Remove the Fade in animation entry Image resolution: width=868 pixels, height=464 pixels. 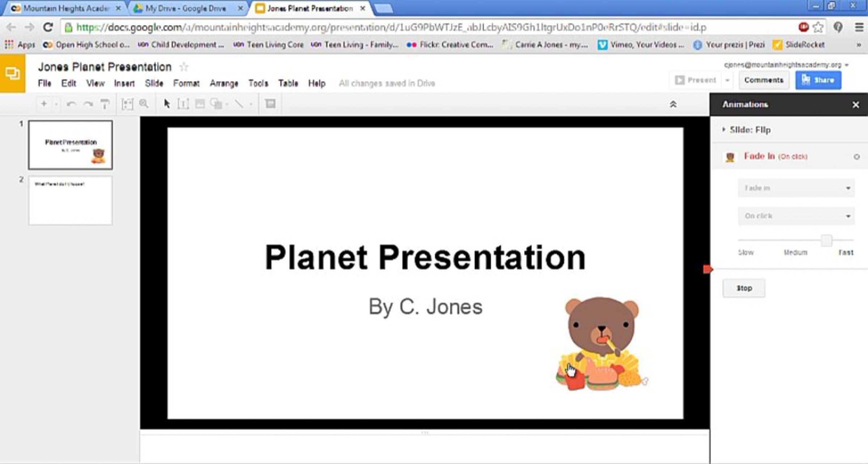click(856, 157)
